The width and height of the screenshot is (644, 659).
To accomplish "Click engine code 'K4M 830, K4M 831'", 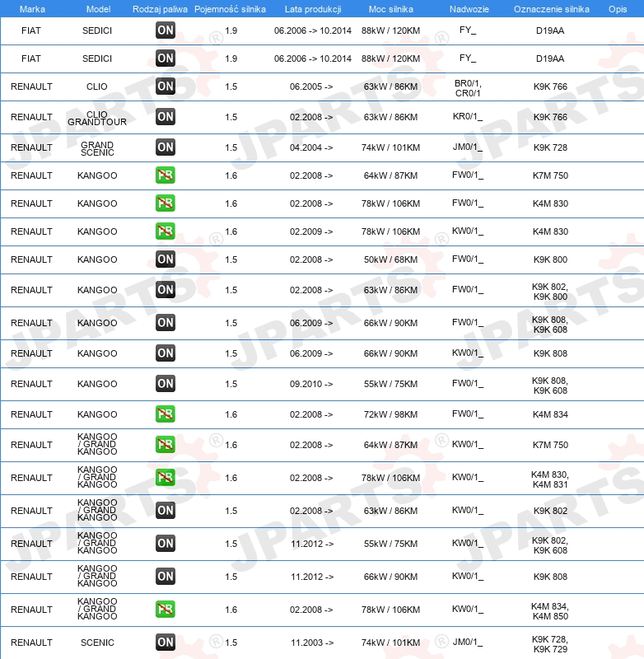I will [550, 479].
